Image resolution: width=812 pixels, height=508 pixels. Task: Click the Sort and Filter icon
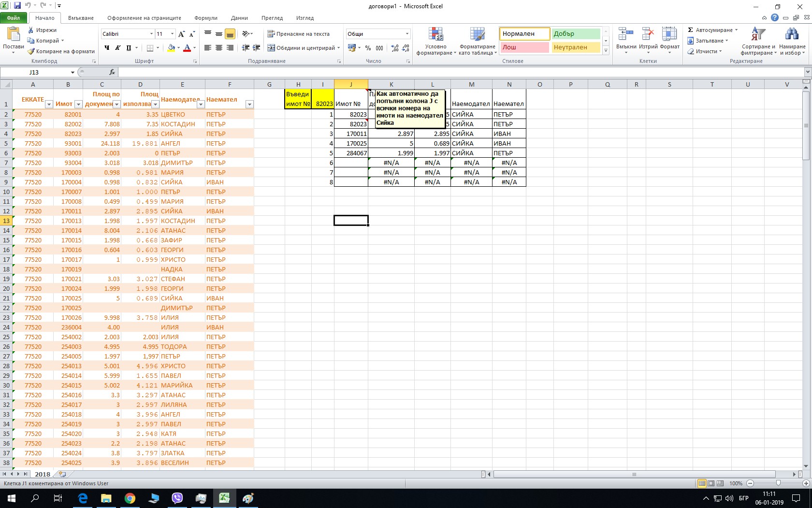(x=758, y=35)
